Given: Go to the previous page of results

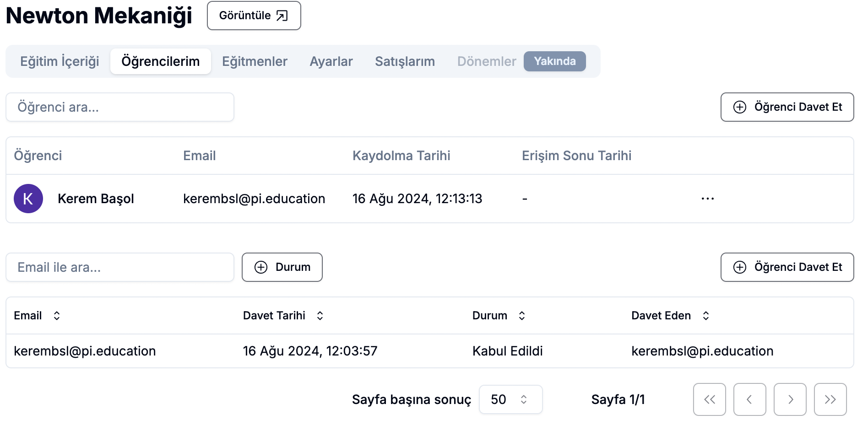Looking at the screenshot, I should pos(749,399).
